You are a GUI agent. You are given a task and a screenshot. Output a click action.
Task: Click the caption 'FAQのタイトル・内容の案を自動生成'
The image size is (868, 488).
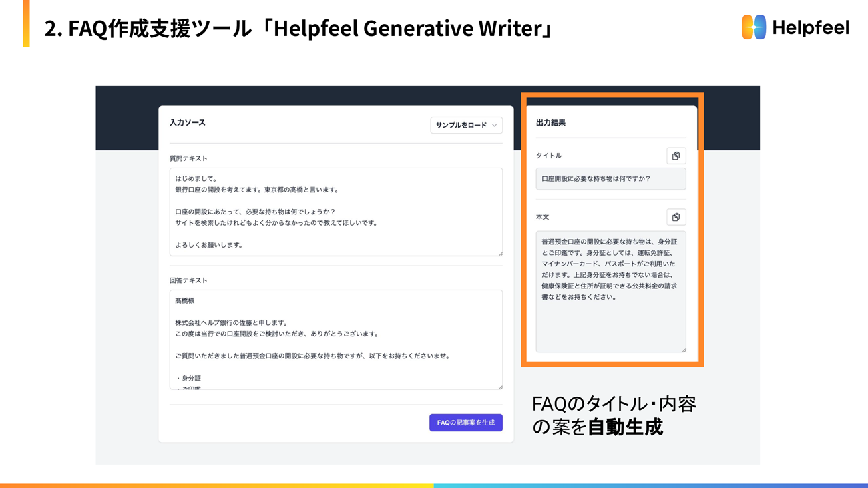tap(614, 415)
